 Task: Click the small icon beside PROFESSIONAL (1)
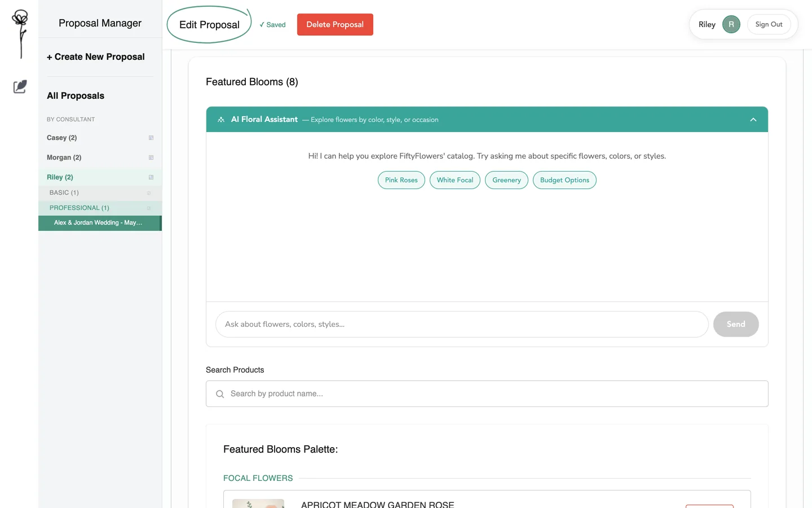point(149,208)
